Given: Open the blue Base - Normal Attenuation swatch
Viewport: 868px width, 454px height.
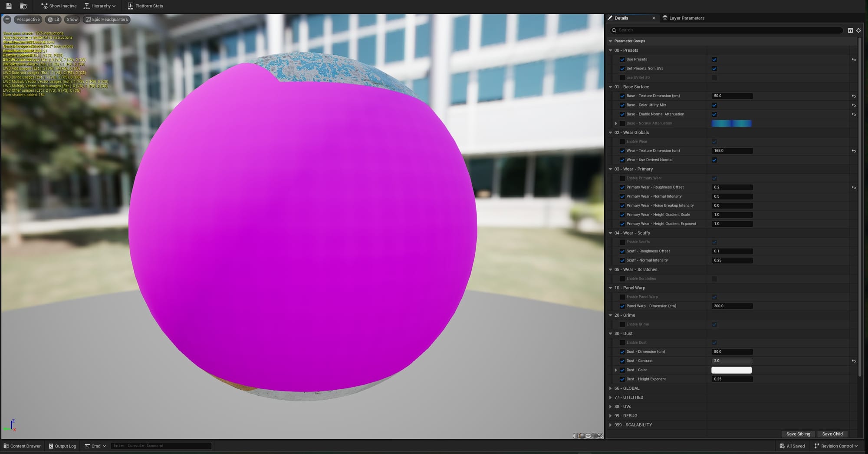Looking at the screenshot, I should coord(731,123).
